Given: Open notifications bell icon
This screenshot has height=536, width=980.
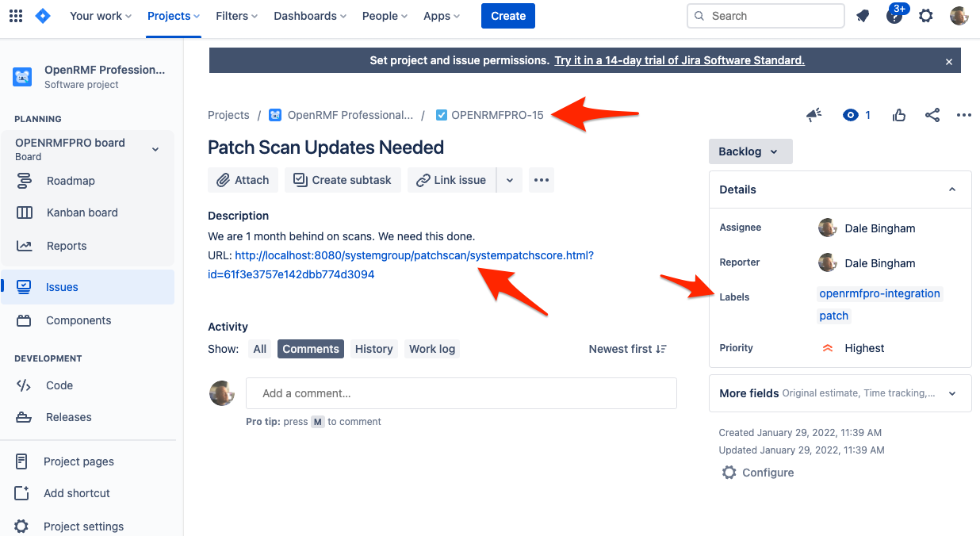Looking at the screenshot, I should coord(863,16).
